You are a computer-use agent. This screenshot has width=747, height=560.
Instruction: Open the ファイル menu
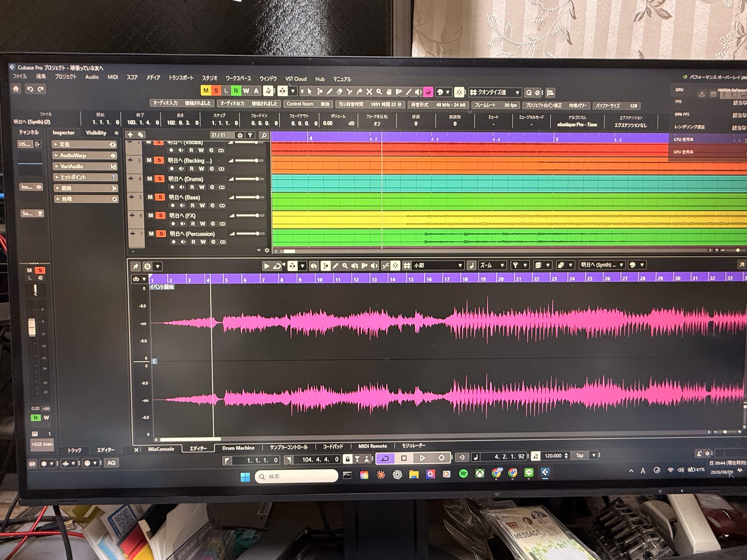tap(20, 76)
